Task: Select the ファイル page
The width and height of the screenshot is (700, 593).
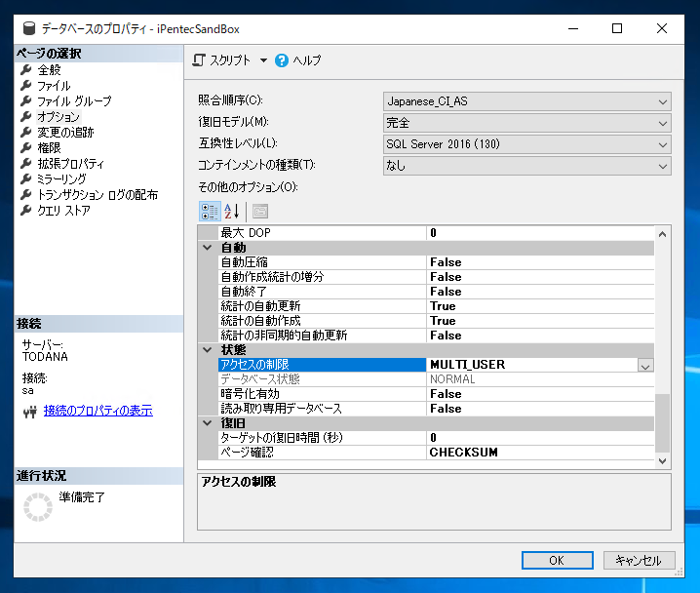Action: pos(54,86)
